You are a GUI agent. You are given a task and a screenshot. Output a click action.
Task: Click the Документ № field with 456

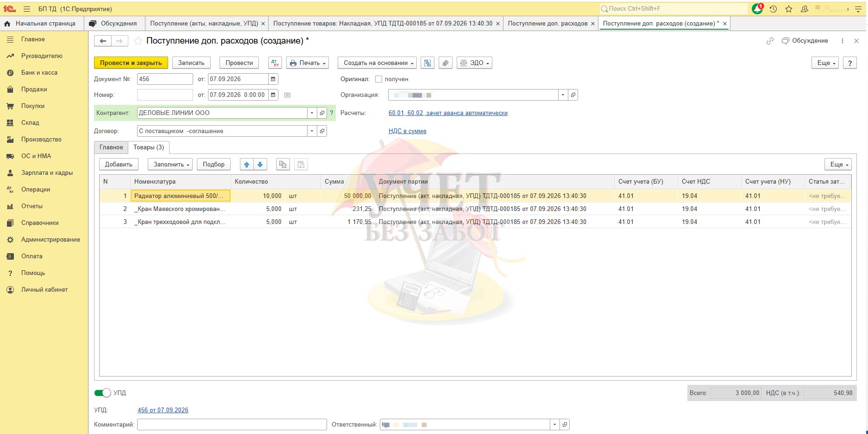click(165, 79)
